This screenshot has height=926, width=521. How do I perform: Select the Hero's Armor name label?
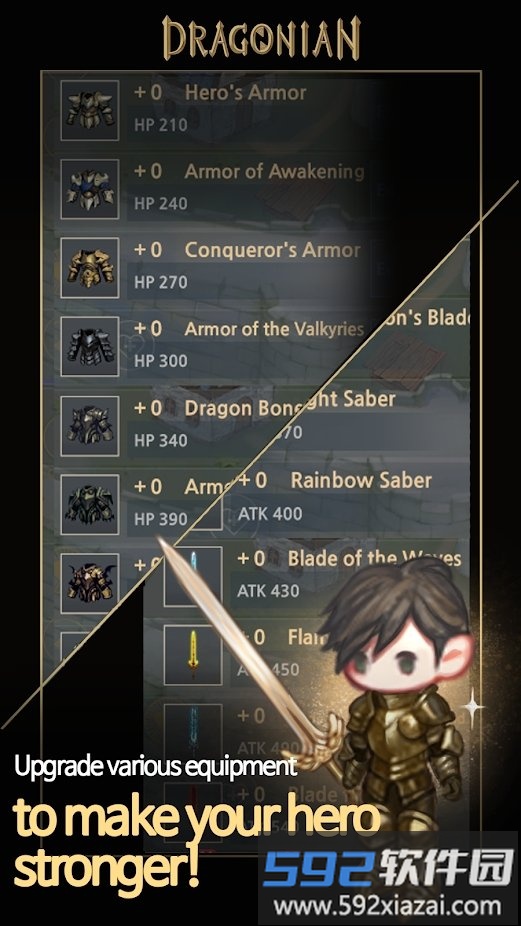245,93
